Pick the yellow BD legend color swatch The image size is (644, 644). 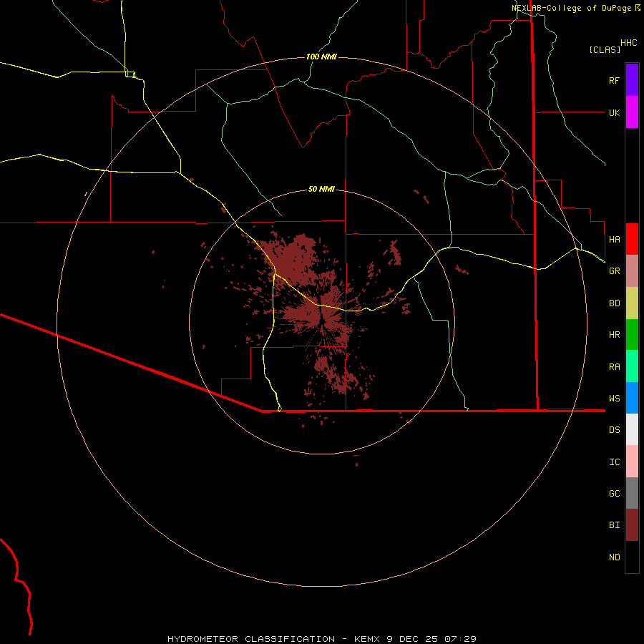coord(632,303)
